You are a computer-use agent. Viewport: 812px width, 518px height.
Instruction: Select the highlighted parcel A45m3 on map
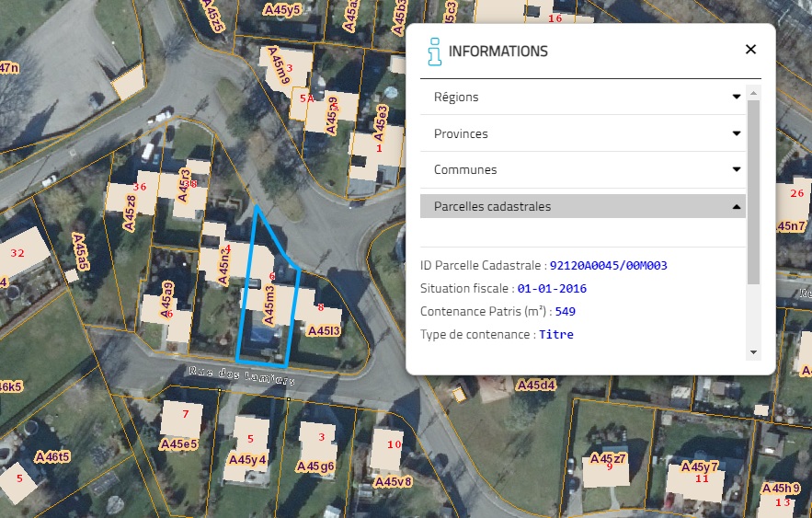point(268,304)
